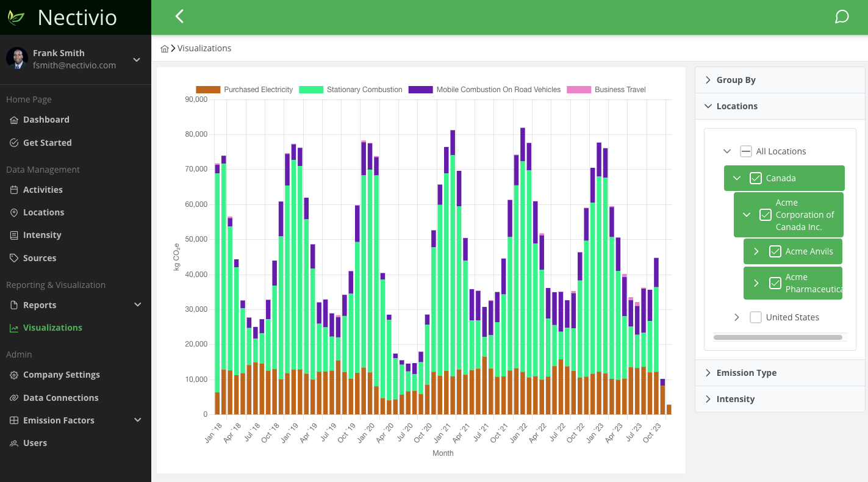Select the Data Connections icon
This screenshot has width=868, height=482.
[x=13, y=397]
